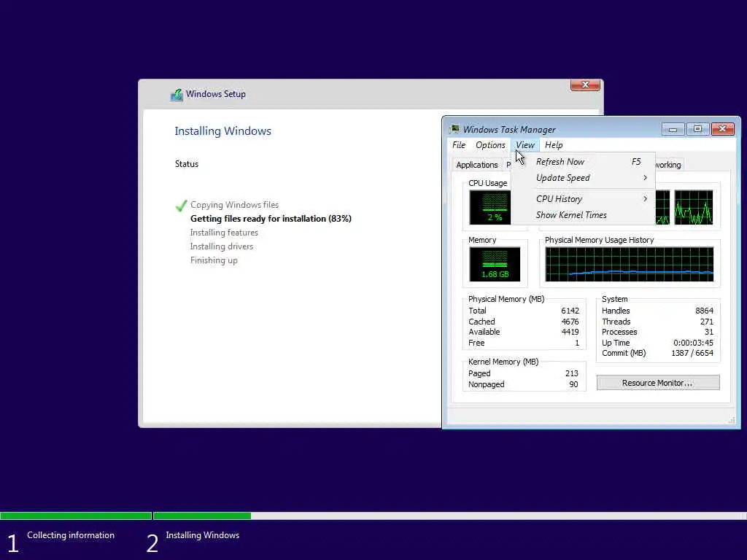Image resolution: width=747 pixels, height=560 pixels.
Task: Expand the Update Speed submenu
Action: click(x=584, y=178)
